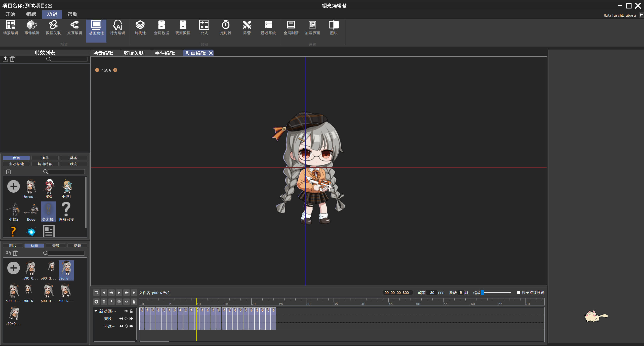The width and height of the screenshot is (644, 346).
Task: Enable onion skin in the timeline toolbar
Action: (119, 302)
